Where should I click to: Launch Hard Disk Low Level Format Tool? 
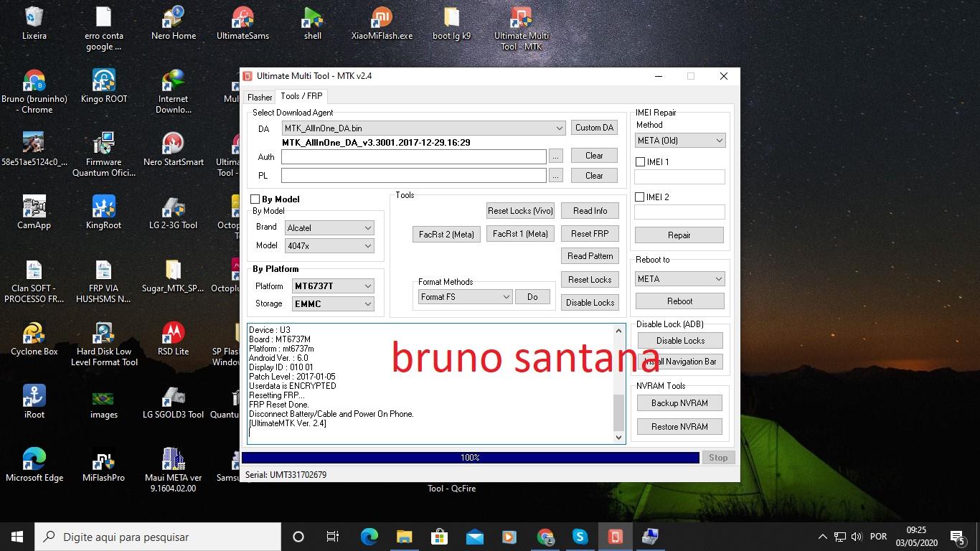point(104,344)
